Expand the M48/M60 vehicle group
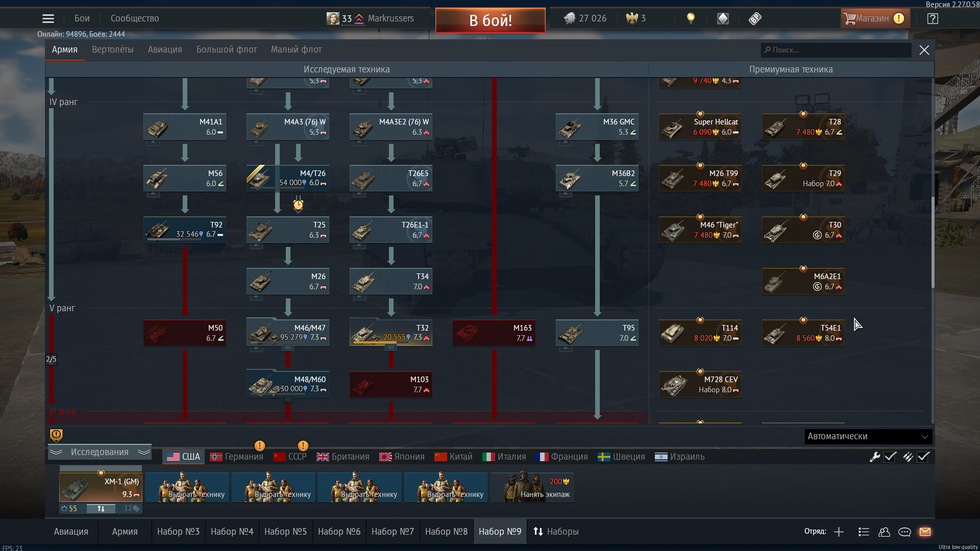Viewport: 980px width, 551px height. pyautogui.click(x=288, y=399)
